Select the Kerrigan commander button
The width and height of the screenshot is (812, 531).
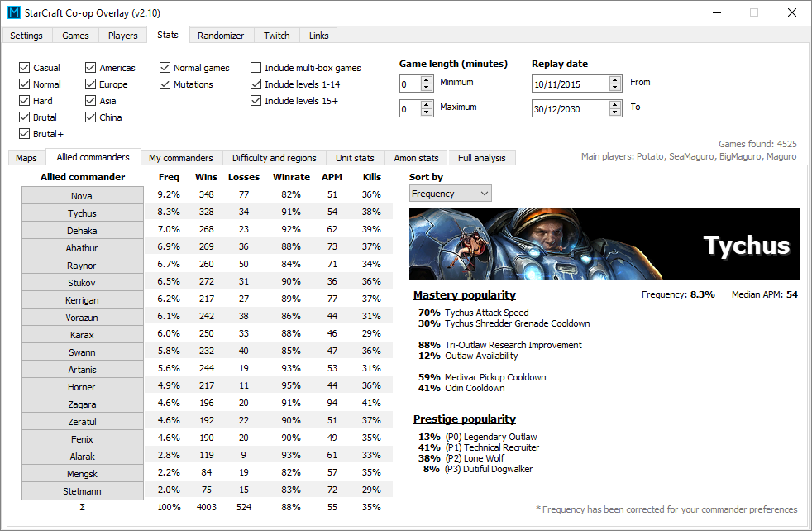(x=83, y=299)
